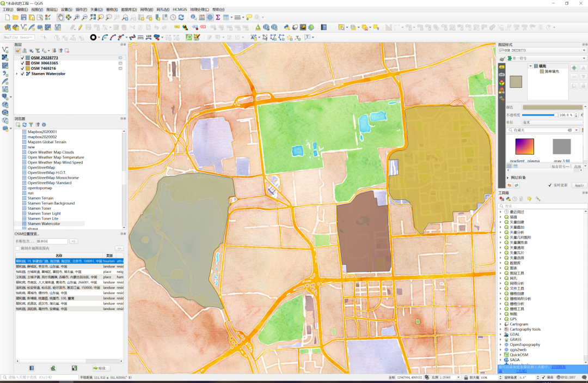
Task: Uncheck the Stamen Watercolor layer
Action: point(22,74)
